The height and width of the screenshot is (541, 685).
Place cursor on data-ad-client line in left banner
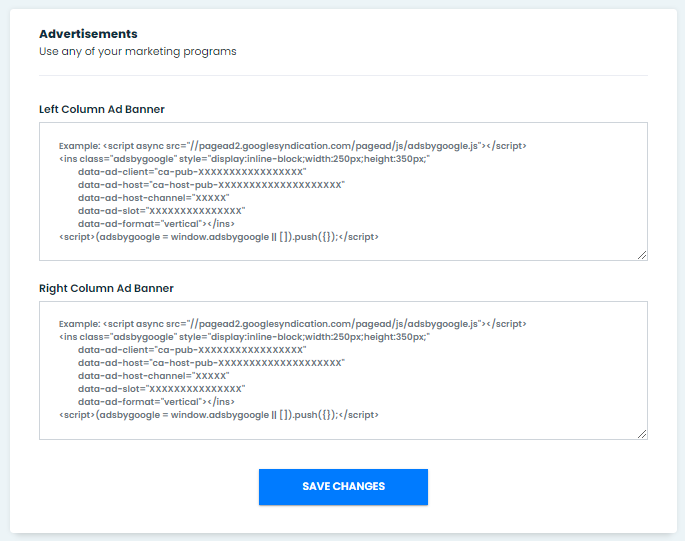click(x=192, y=172)
